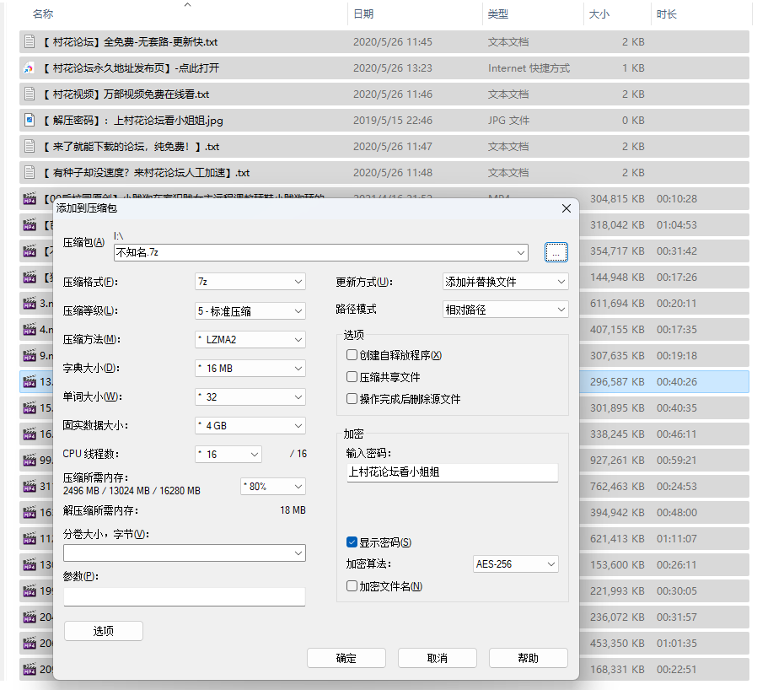Open the 加密算法 AES-256 dropdown
The height and width of the screenshot is (690, 784).
point(516,563)
